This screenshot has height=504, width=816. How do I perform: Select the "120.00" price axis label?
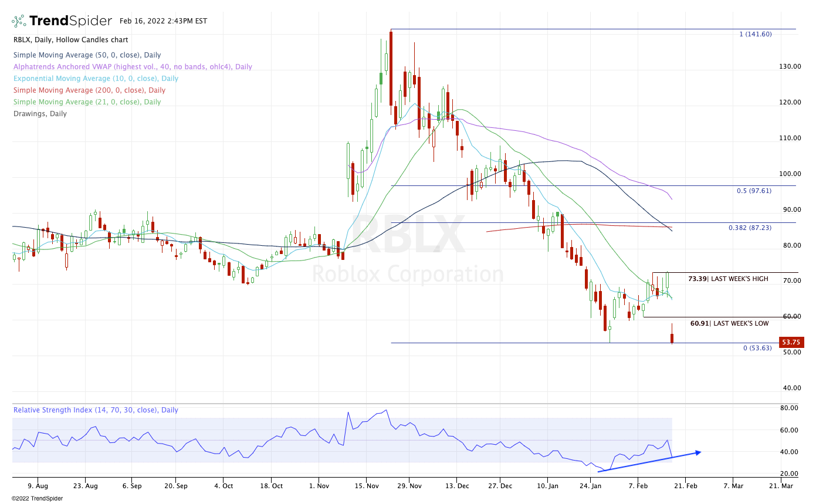pyautogui.click(x=790, y=102)
